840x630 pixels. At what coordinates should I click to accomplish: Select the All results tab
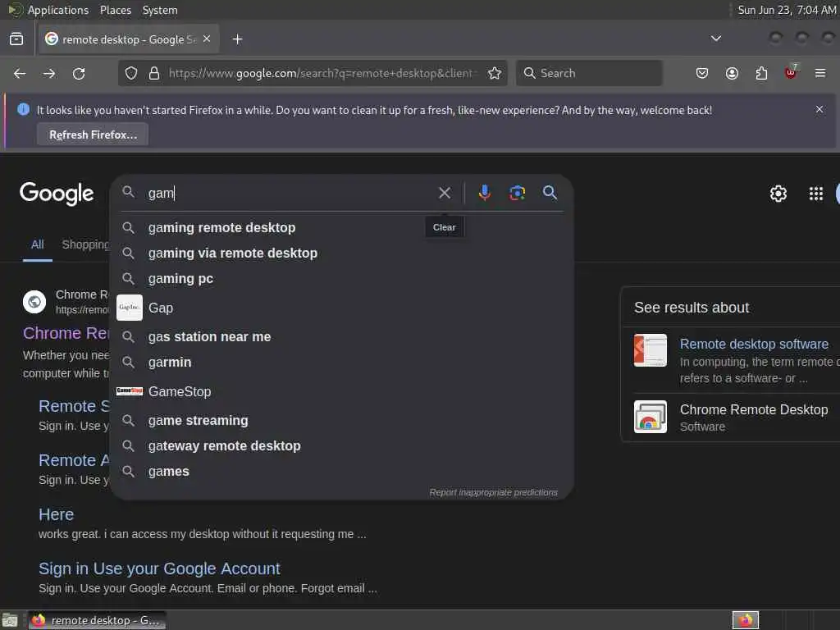tap(38, 244)
